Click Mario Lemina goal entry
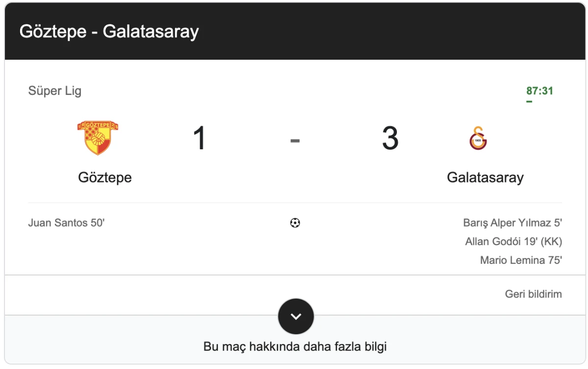This screenshot has width=588, height=369. (520, 260)
